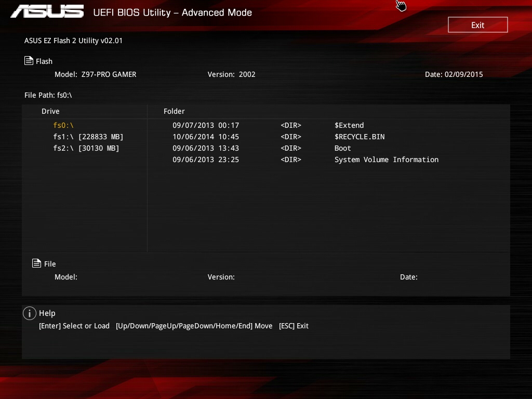This screenshot has width=532, height=399.
Task: Click the Folder column header
Action: (174, 111)
